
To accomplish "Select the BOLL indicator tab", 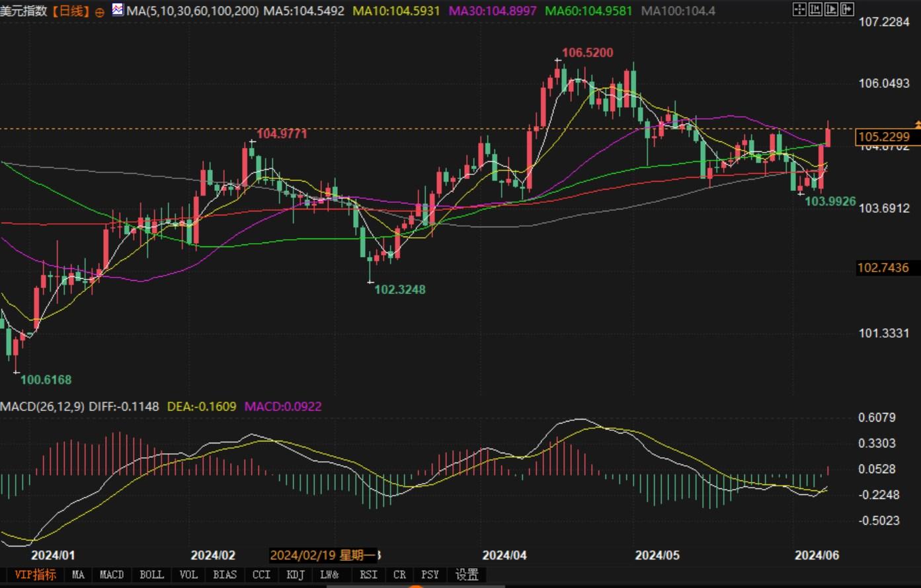I will [x=151, y=575].
